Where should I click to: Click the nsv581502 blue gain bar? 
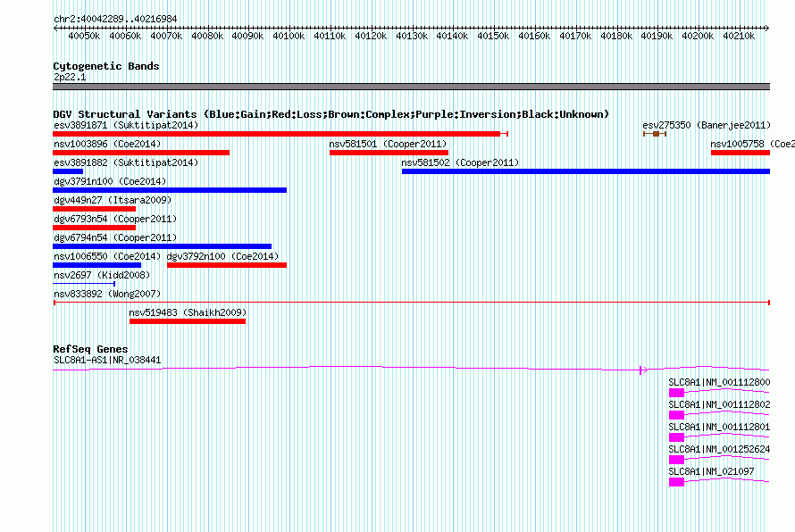click(x=586, y=171)
